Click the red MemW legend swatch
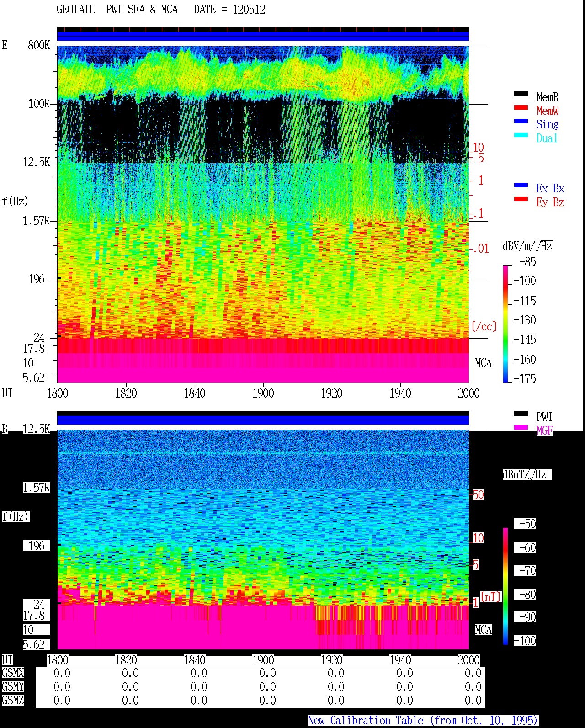Viewport: 585px width, 728px height. tap(521, 108)
